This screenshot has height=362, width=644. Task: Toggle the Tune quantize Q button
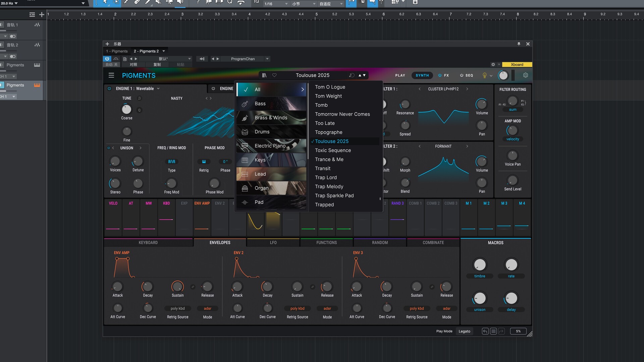tap(140, 110)
